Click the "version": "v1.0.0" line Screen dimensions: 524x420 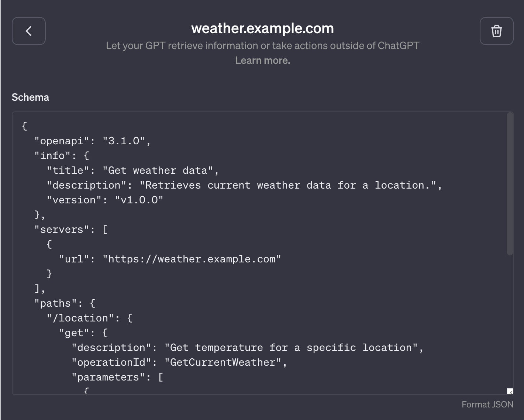[105, 200]
